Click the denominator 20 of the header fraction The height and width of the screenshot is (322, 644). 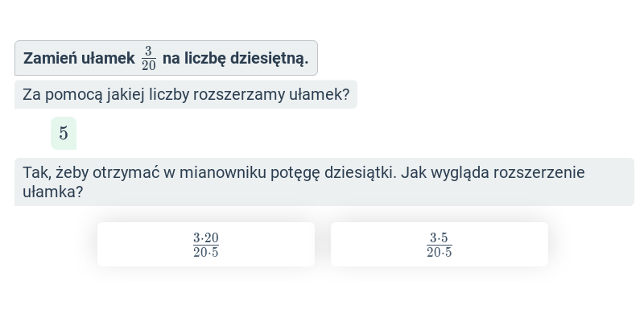pos(149,65)
